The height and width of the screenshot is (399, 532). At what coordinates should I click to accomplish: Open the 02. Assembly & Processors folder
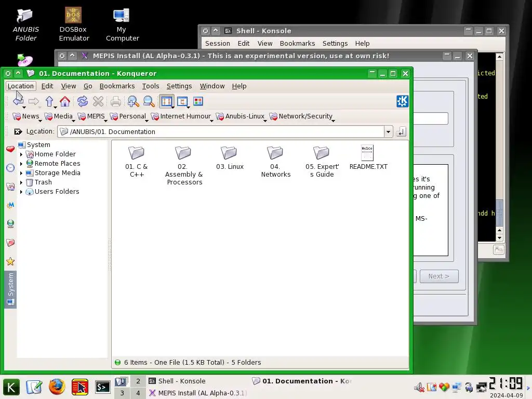pyautogui.click(x=183, y=166)
